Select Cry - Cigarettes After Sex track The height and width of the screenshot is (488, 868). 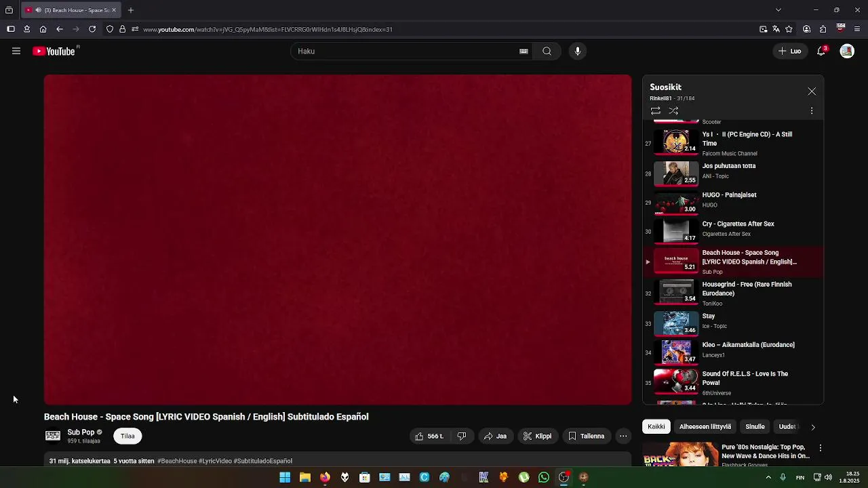coord(733,232)
